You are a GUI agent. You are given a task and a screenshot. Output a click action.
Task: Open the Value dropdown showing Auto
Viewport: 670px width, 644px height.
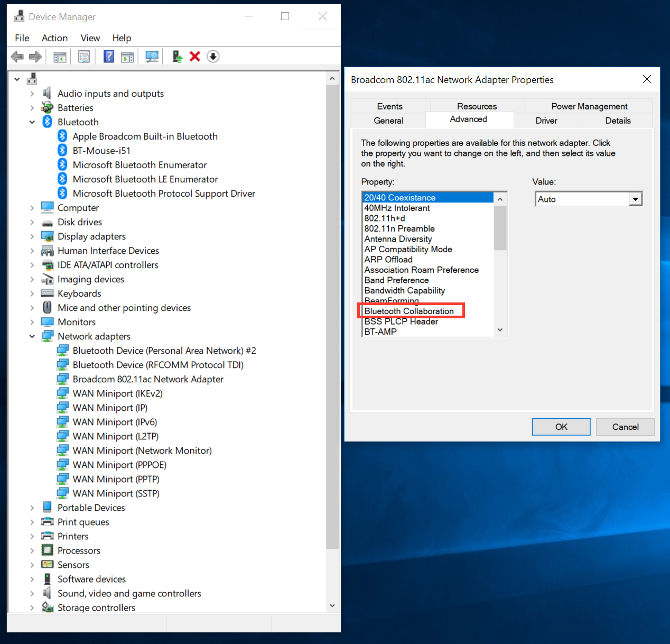pyautogui.click(x=635, y=198)
